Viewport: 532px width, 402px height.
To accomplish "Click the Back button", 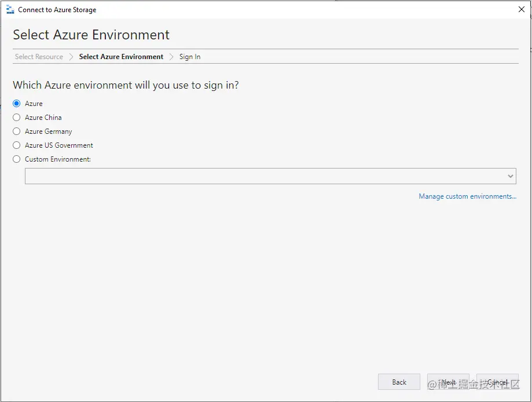I will click(x=399, y=382).
